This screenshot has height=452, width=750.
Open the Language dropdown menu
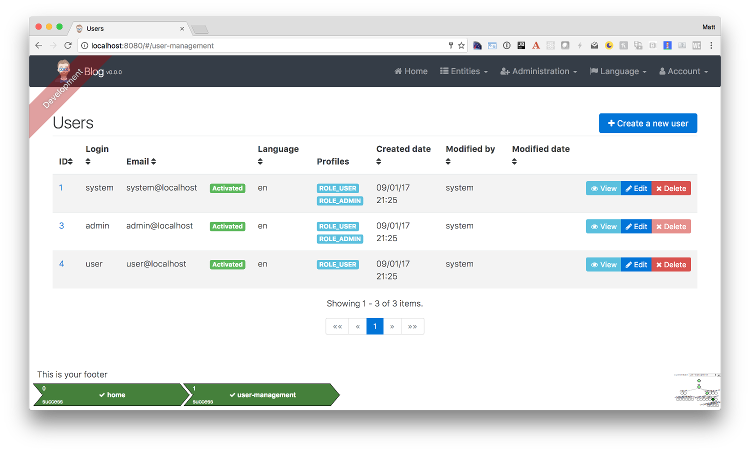click(618, 71)
